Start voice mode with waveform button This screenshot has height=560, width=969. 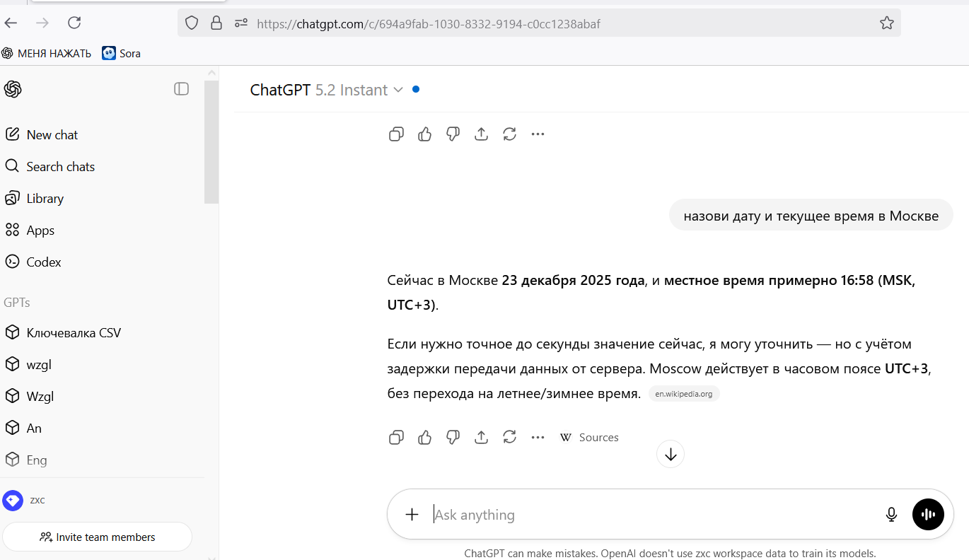click(928, 515)
